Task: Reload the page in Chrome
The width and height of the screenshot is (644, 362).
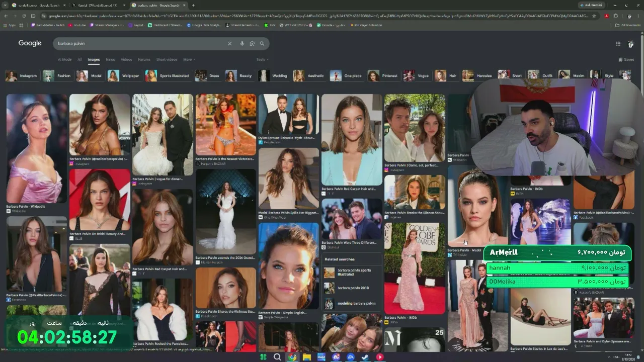Action: (25, 16)
